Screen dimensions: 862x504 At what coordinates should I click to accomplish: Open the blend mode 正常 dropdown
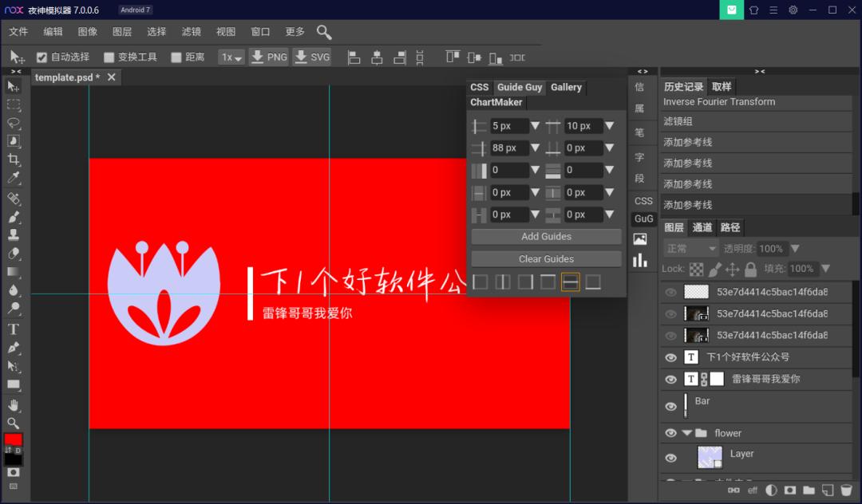[689, 248]
